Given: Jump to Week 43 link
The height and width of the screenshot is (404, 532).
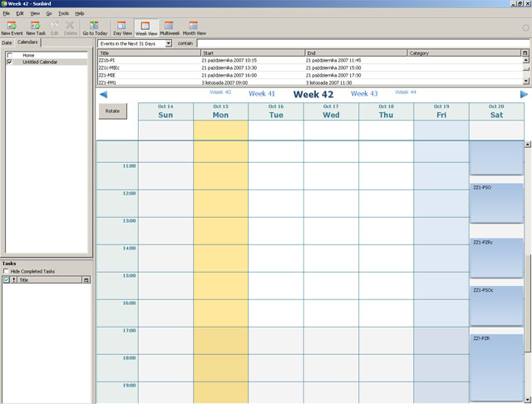Looking at the screenshot, I should [x=364, y=94].
